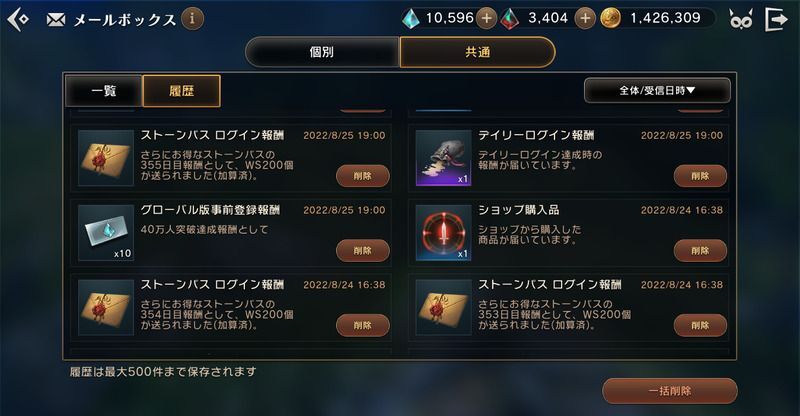
Task: Add blue crystals with plus icon
Action: 486,19
